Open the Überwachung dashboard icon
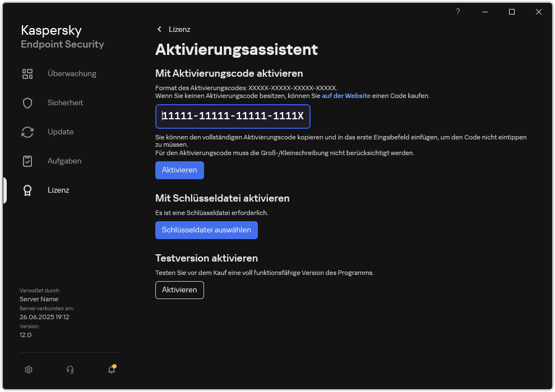This screenshot has height=392, width=555. pyautogui.click(x=27, y=73)
